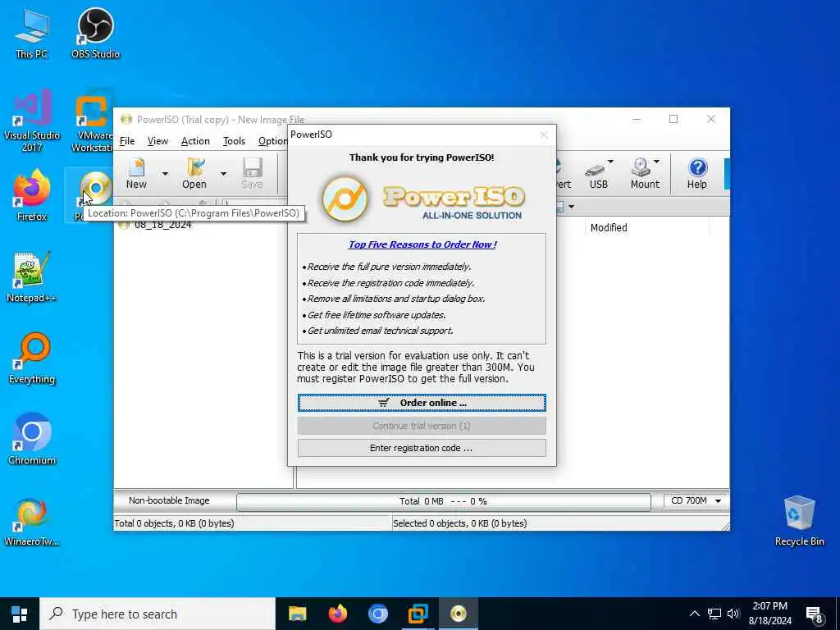
Task: Show hidden tray icons chevron
Action: [694, 614]
